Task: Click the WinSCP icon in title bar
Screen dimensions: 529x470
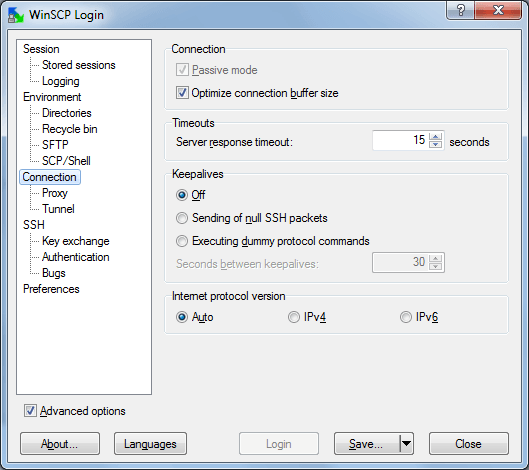Action: point(16,15)
